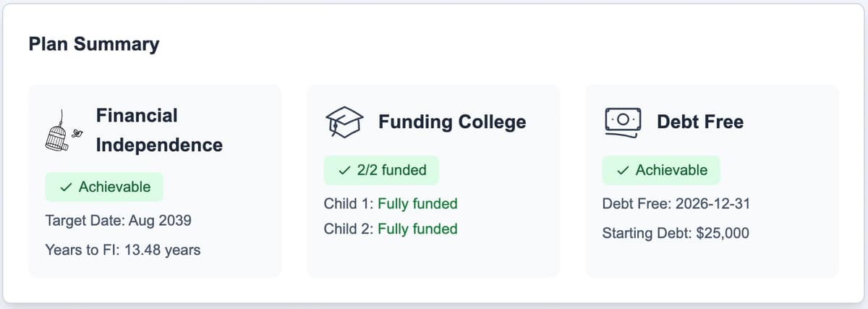Select Child 2 Fully funded status
Screen dimensions: 868x309
coord(391,229)
